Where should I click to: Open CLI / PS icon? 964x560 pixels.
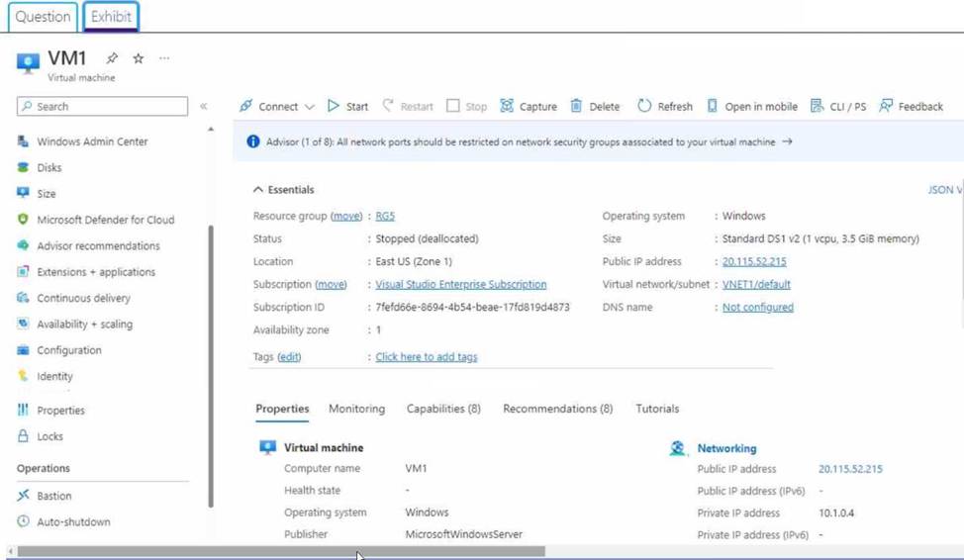817,106
